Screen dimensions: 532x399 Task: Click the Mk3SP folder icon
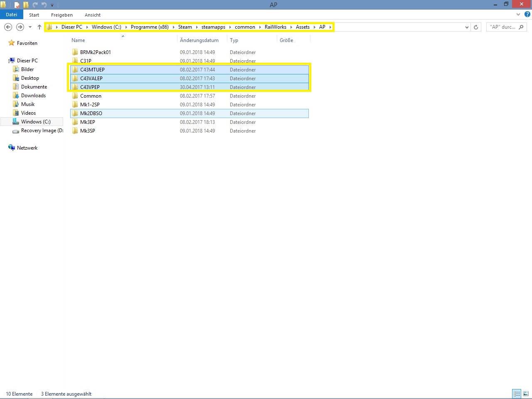point(75,131)
